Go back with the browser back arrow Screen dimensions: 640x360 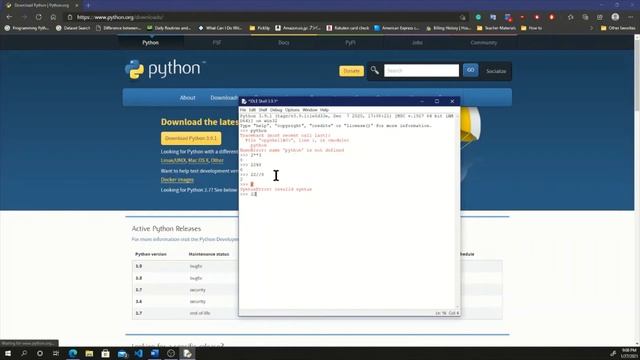click(x=9, y=17)
